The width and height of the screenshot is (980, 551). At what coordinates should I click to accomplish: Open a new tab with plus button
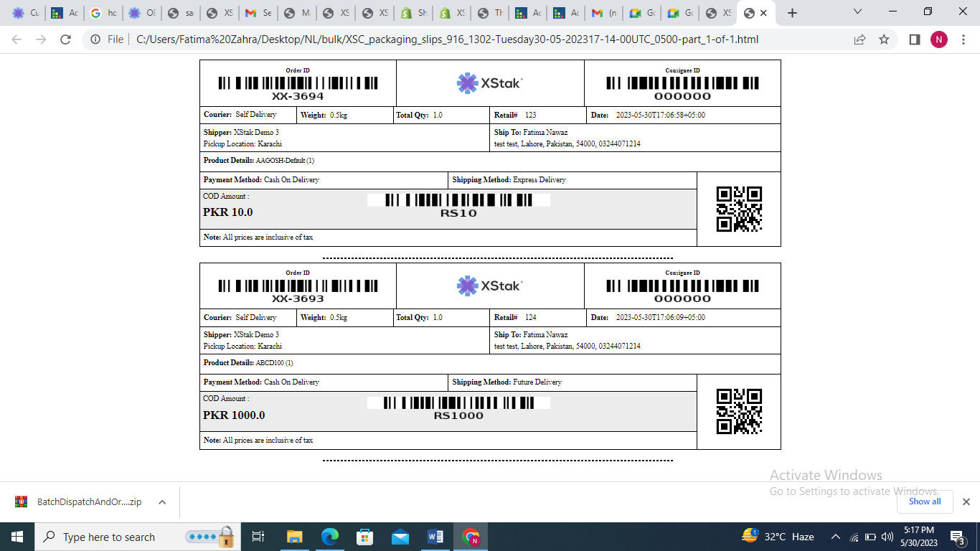792,13
